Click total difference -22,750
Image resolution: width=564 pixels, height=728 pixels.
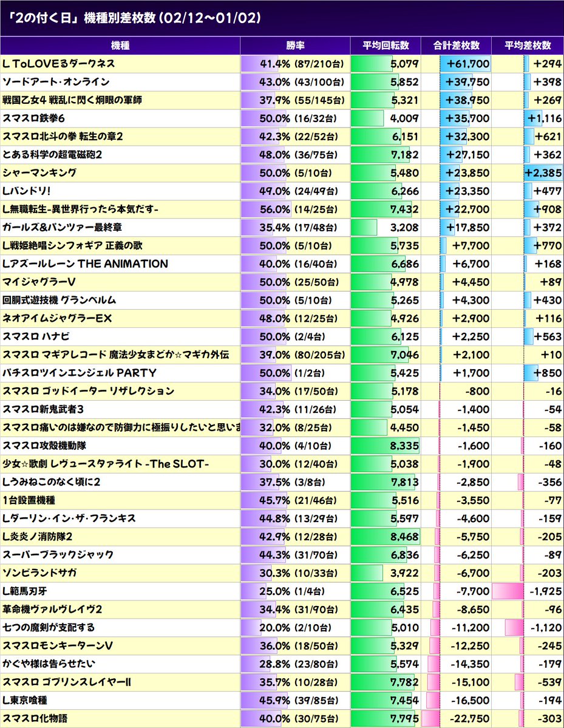(x=471, y=719)
